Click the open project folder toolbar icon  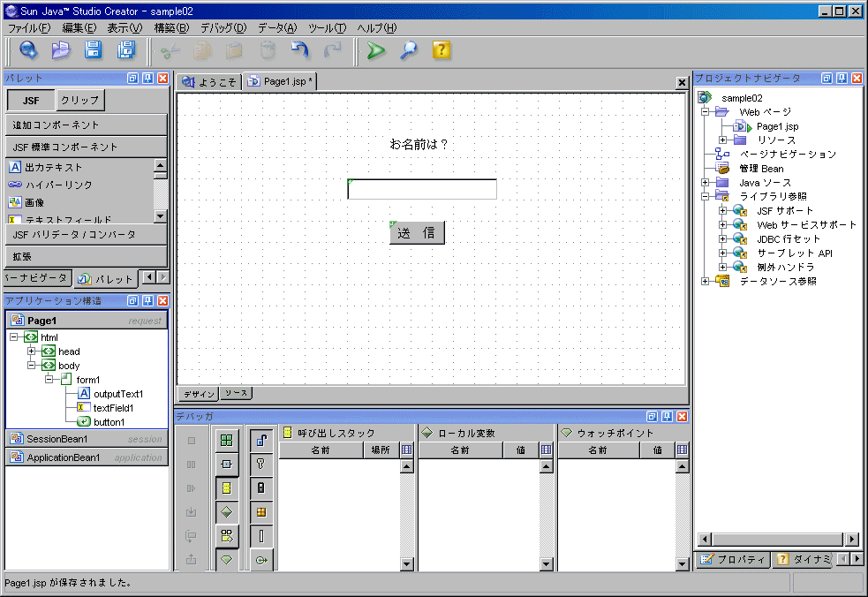click(61, 50)
